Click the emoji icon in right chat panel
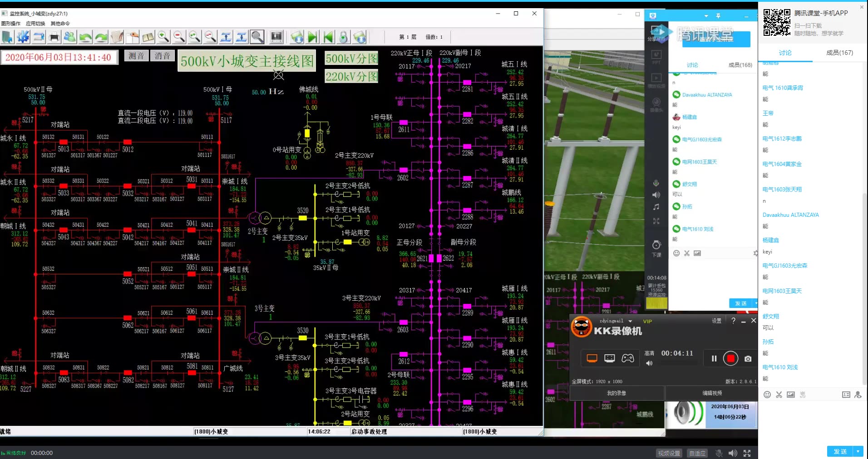The height and width of the screenshot is (459, 868). coord(767,395)
